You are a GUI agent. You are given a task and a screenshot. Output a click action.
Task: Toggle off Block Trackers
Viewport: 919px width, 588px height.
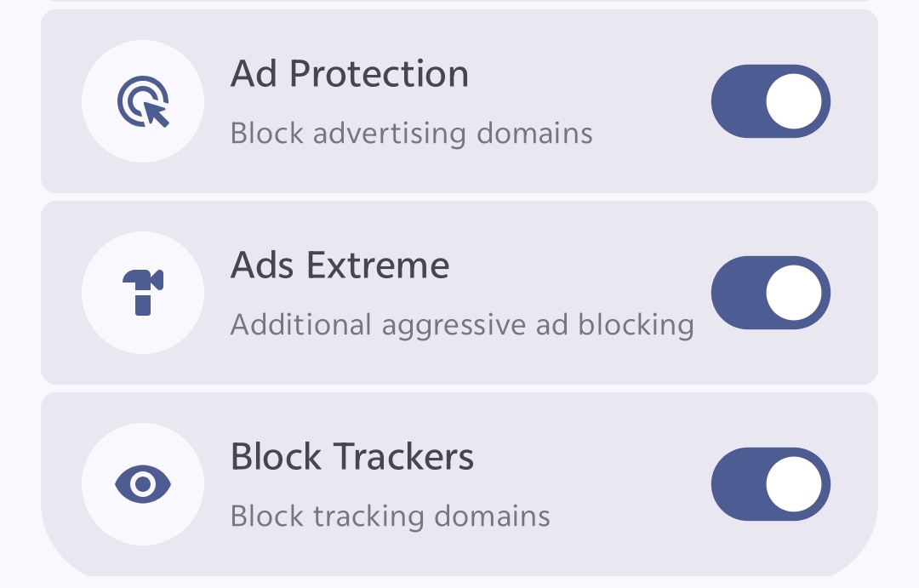point(770,484)
